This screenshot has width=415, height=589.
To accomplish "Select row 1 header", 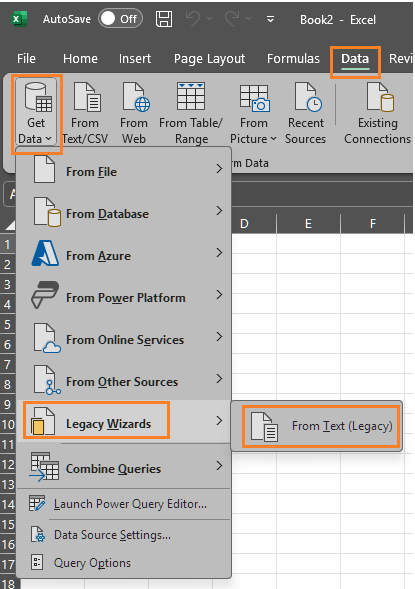I will click(x=8, y=245).
